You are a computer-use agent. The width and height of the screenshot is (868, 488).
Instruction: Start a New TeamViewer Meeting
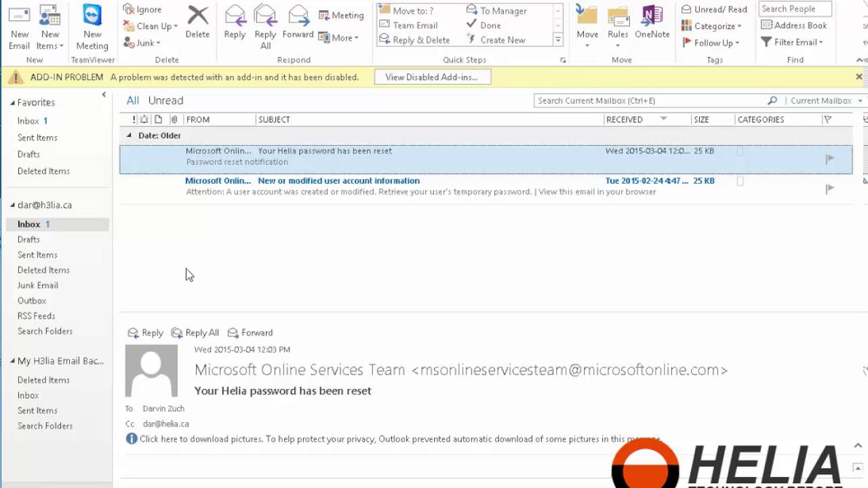[x=92, y=27]
